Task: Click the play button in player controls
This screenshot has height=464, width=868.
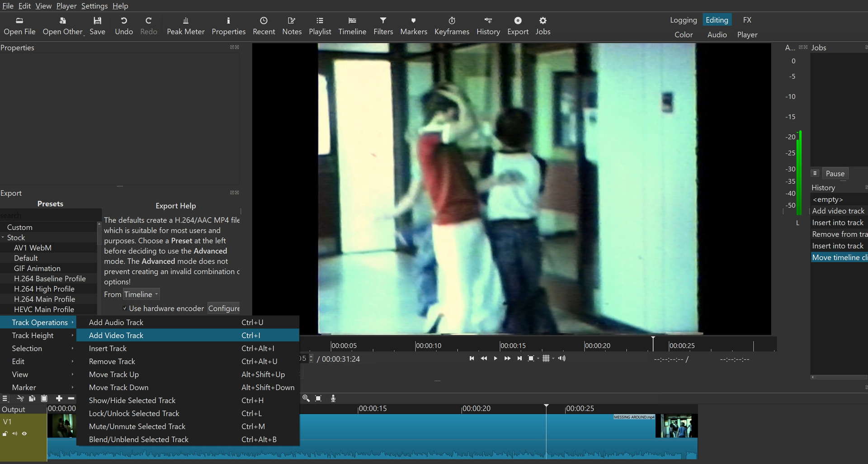Action: 495,358
